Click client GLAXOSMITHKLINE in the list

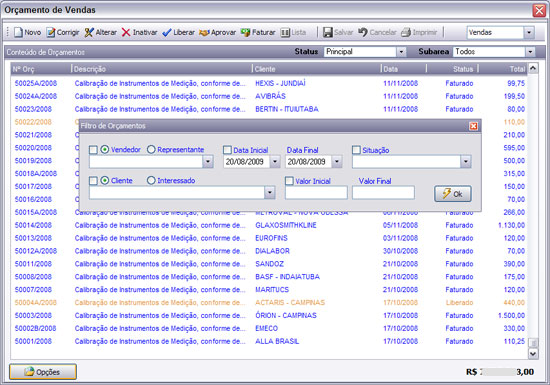click(x=286, y=225)
